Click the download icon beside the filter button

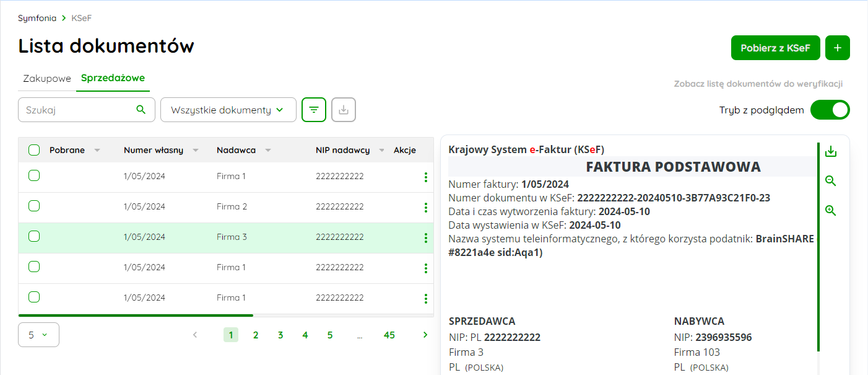344,110
